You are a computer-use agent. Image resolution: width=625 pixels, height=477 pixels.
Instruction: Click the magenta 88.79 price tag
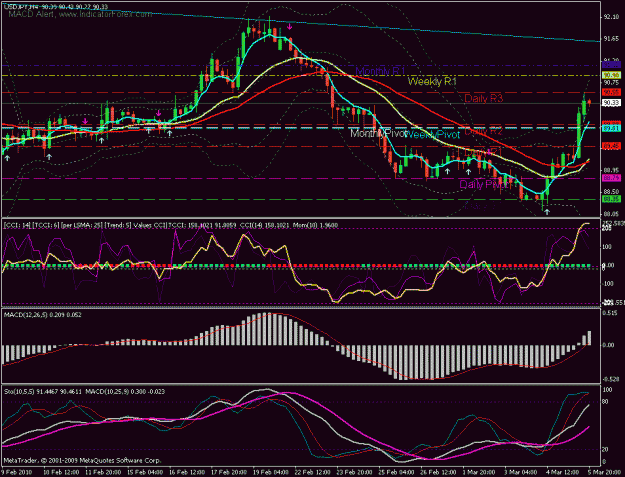pos(611,178)
